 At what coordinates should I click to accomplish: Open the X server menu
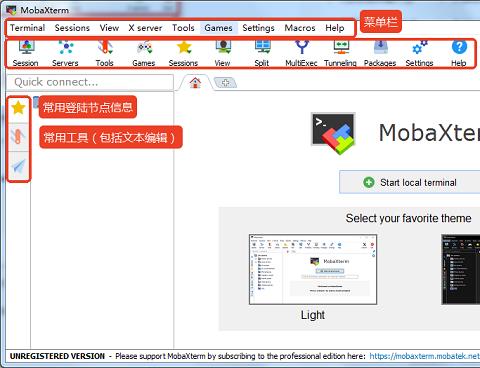coord(145,28)
